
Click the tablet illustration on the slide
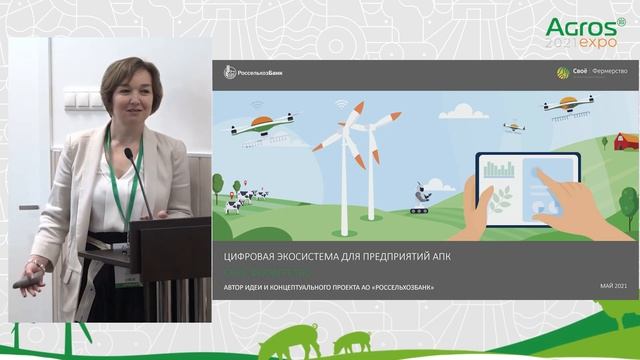528,190
